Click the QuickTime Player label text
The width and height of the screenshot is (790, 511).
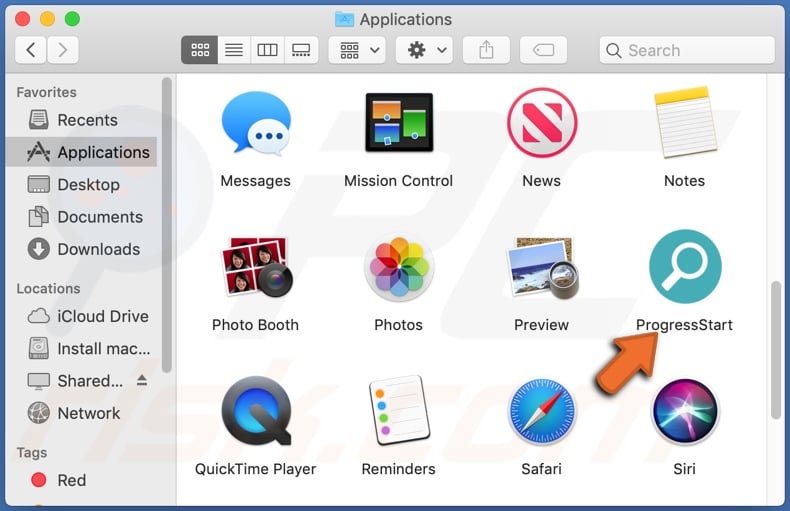[256, 469]
